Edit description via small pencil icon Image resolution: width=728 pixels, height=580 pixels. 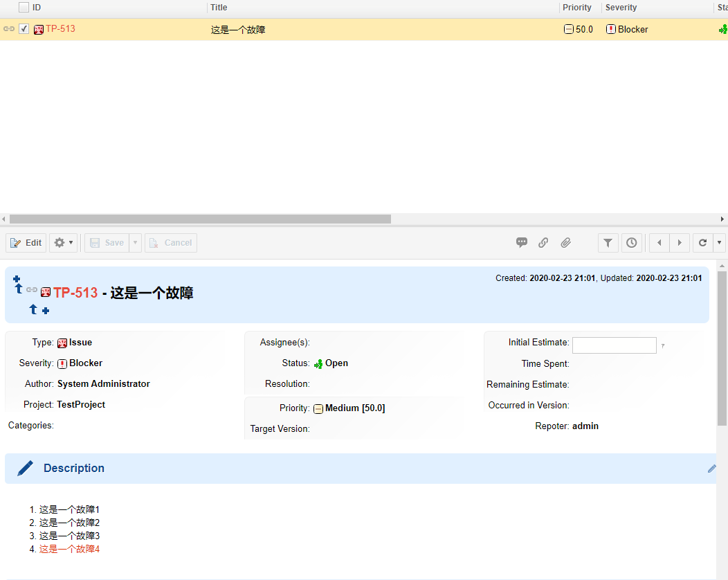click(711, 469)
